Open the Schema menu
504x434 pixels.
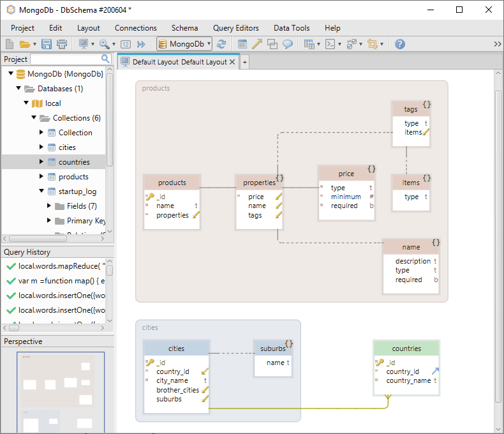pyautogui.click(x=184, y=28)
